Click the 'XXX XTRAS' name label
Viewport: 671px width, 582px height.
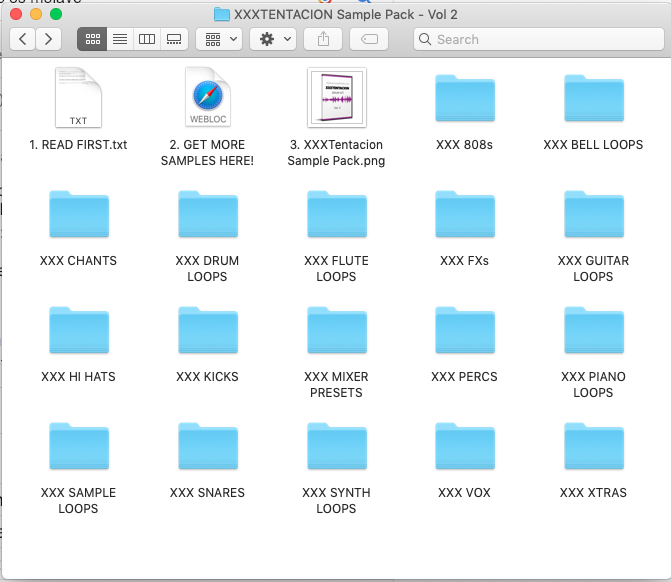tap(593, 493)
